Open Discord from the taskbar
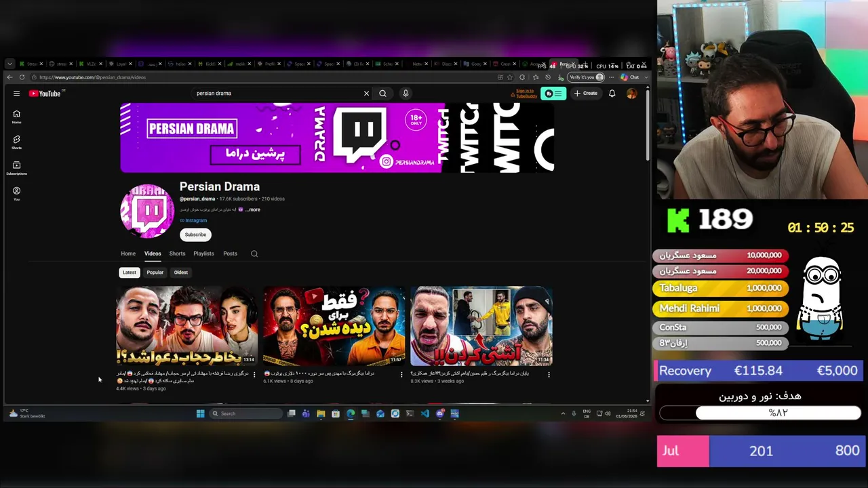Screen dimensions: 868x488 coord(440,413)
